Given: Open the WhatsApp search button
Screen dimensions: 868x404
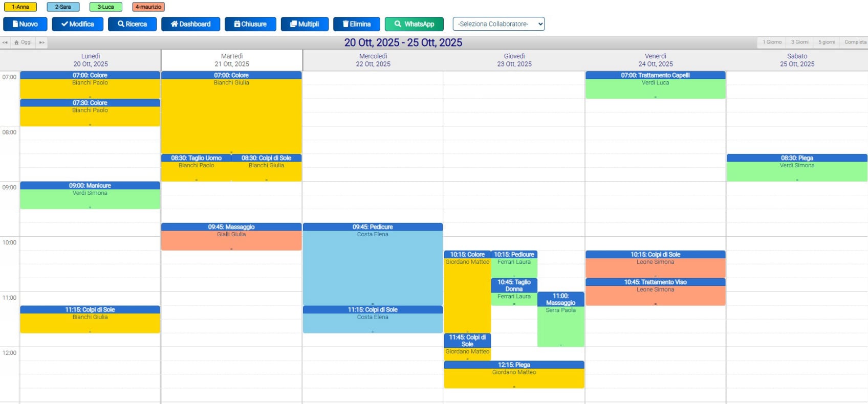Looking at the screenshot, I should pos(414,24).
